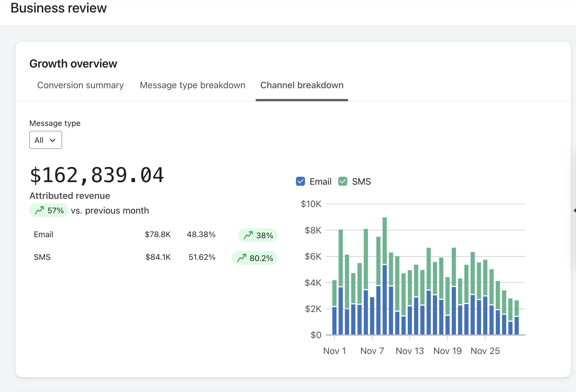Click the tallest bar near Nov 7
The image size is (576, 392).
(385, 276)
